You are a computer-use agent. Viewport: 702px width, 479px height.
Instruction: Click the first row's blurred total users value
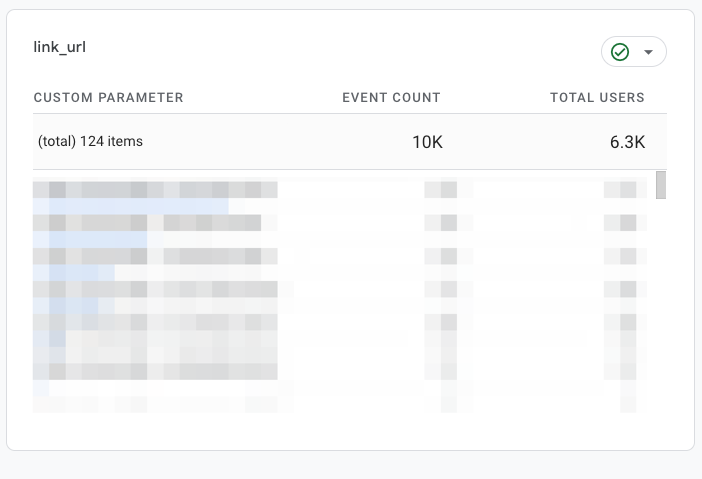620,189
